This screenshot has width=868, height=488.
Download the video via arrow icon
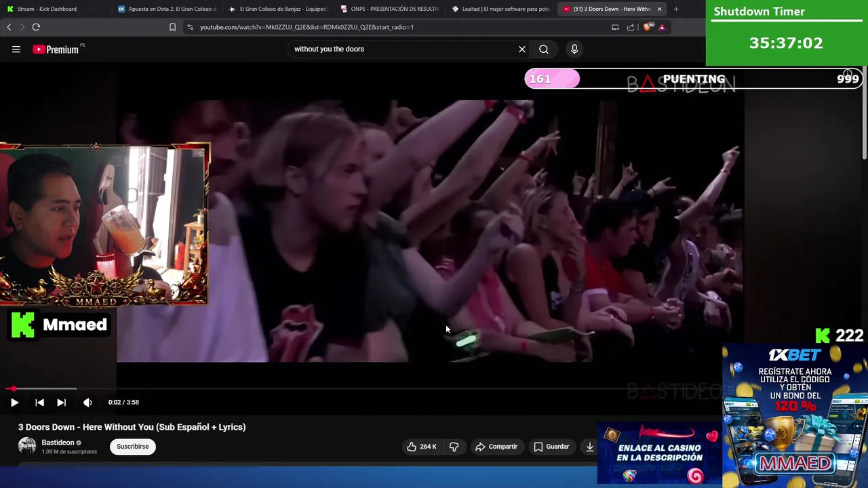(x=590, y=447)
